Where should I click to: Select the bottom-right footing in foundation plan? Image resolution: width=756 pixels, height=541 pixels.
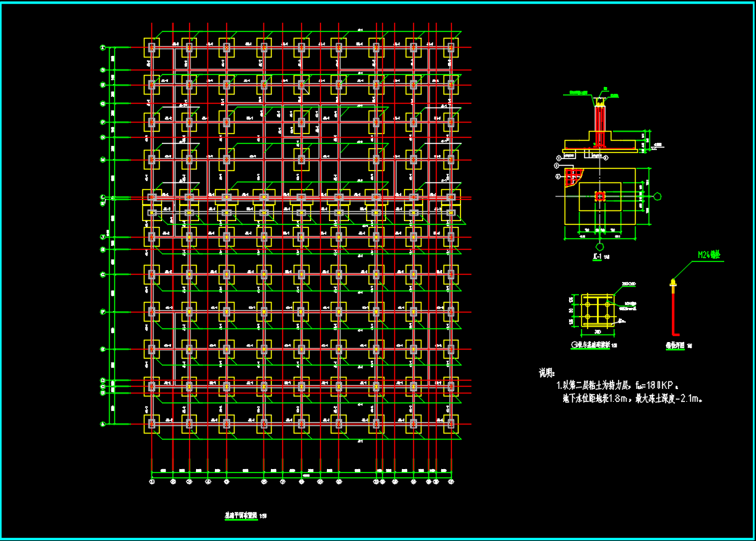point(451,424)
